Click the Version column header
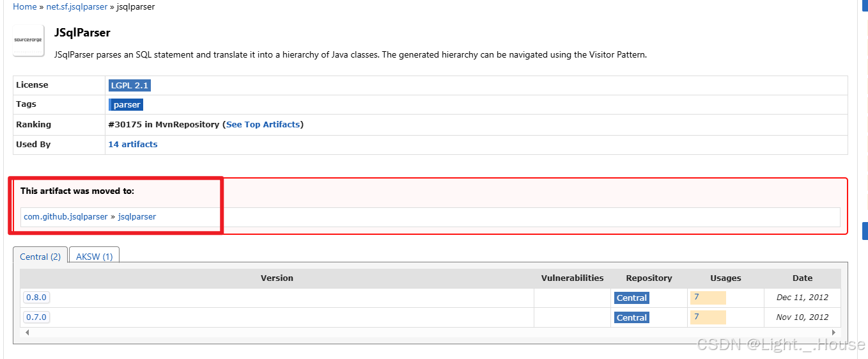Image resolution: width=868 pixels, height=359 pixels. click(277, 278)
